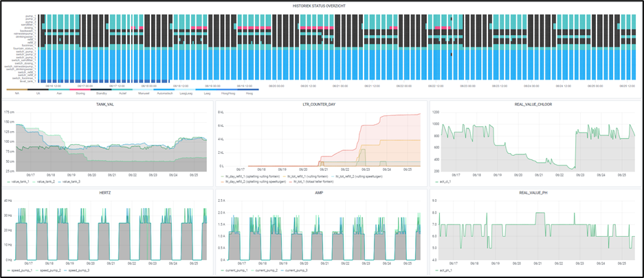Image resolution: width=644 pixels, height=278 pixels.
Task: Click the 175 cm axis label in TANK_VAL
Action: tap(9, 112)
